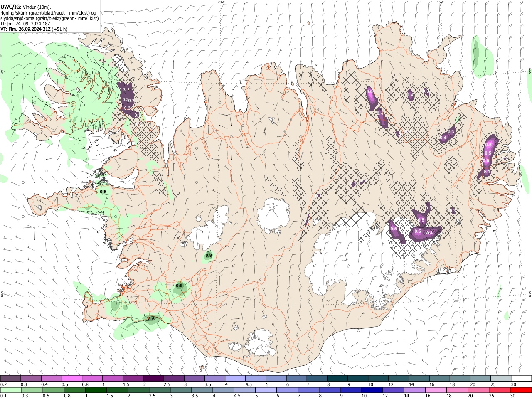532x399 pixels.
Task: Pick upper scale purple swatch starting at 0.2
Action: click(x=10, y=379)
